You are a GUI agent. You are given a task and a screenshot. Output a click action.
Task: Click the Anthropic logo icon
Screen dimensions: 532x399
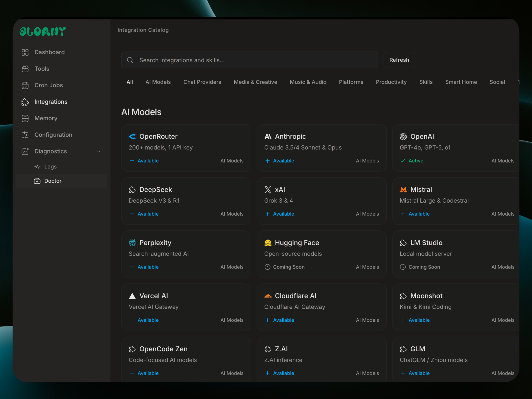[268, 137]
